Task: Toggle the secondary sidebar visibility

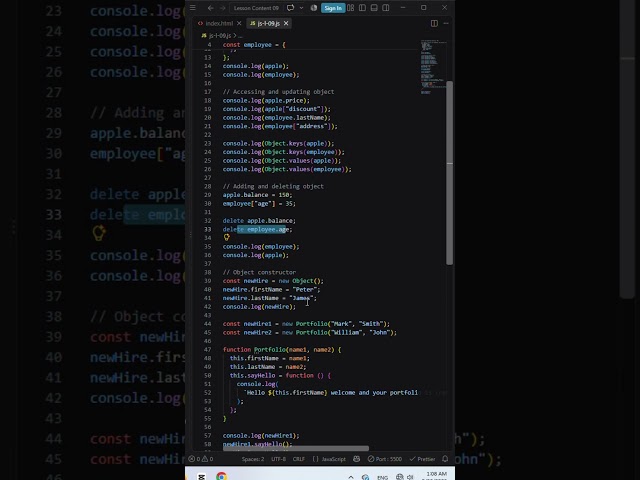Action: tap(386, 8)
